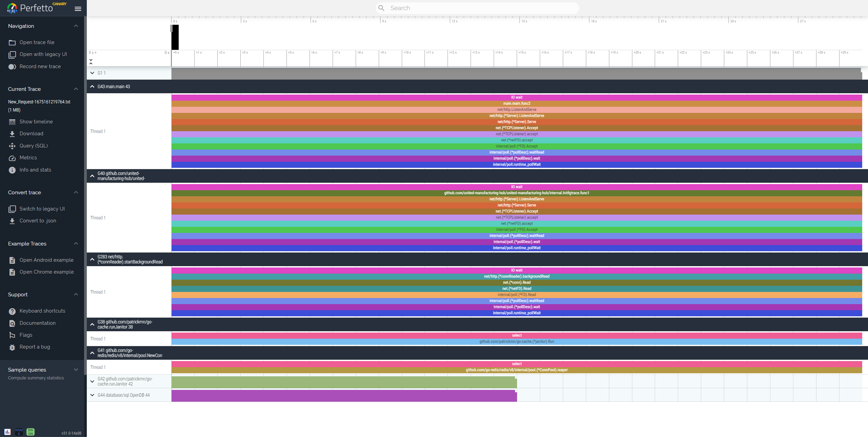Click the black overview timeline selection handle
The width and height of the screenshot is (868, 437).
point(175,37)
